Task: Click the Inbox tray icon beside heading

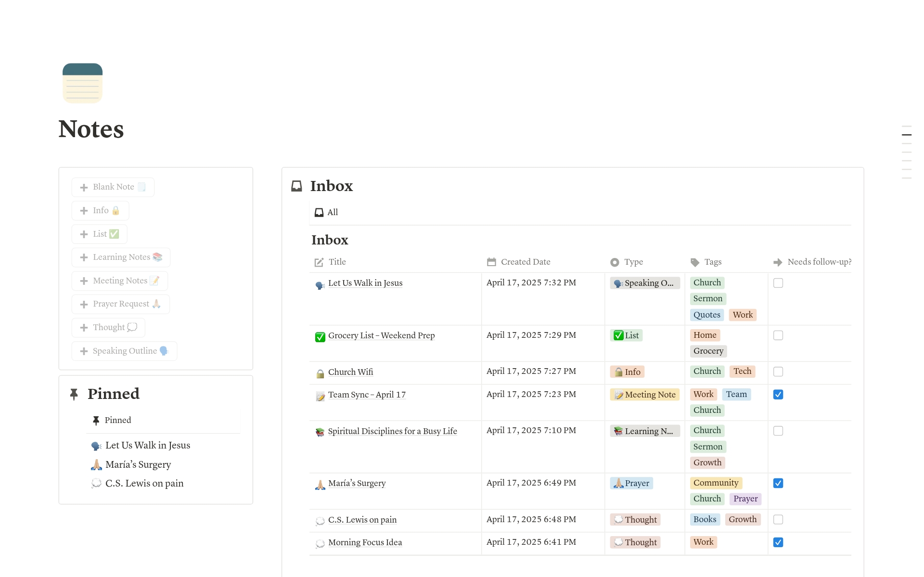Action: click(x=296, y=186)
